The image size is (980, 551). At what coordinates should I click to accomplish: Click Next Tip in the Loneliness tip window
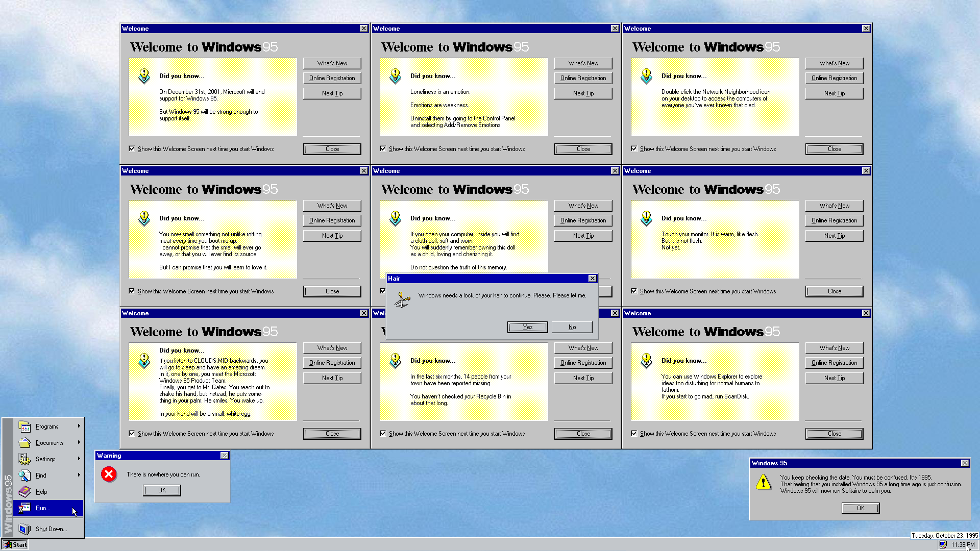click(x=583, y=93)
